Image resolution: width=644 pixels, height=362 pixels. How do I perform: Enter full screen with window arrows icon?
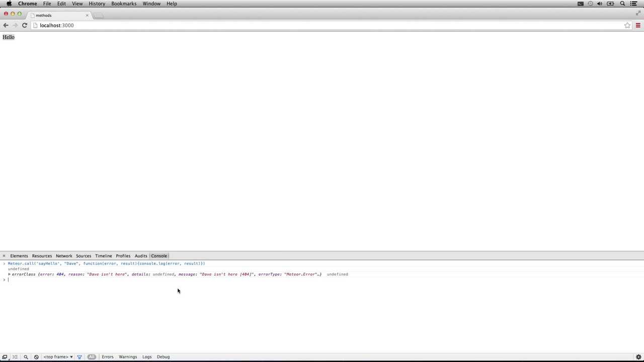pyautogui.click(x=638, y=13)
